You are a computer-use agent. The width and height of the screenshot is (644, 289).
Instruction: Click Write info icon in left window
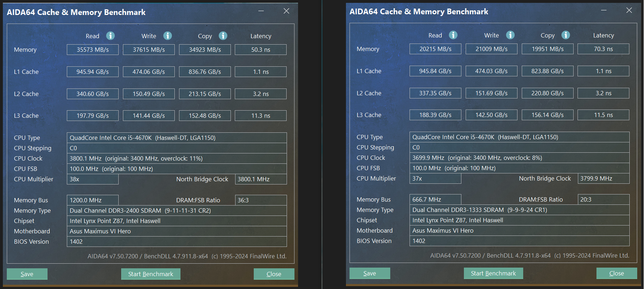pyautogui.click(x=168, y=36)
